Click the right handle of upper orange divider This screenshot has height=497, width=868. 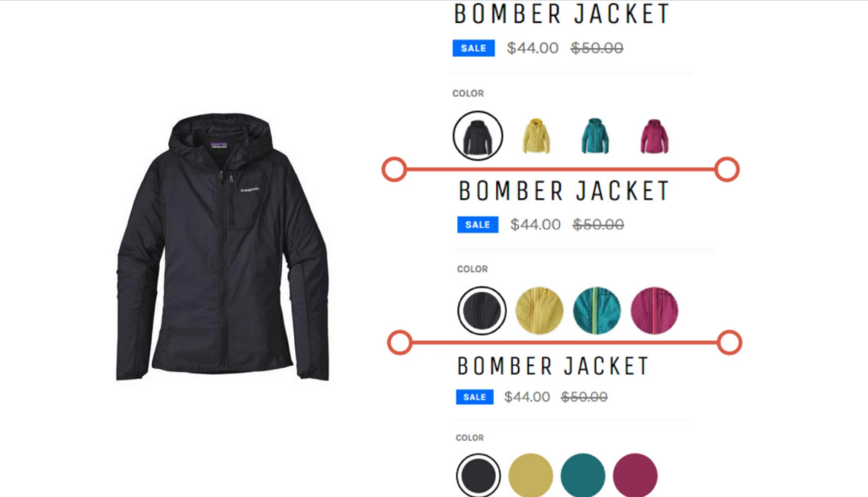[x=727, y=169]
